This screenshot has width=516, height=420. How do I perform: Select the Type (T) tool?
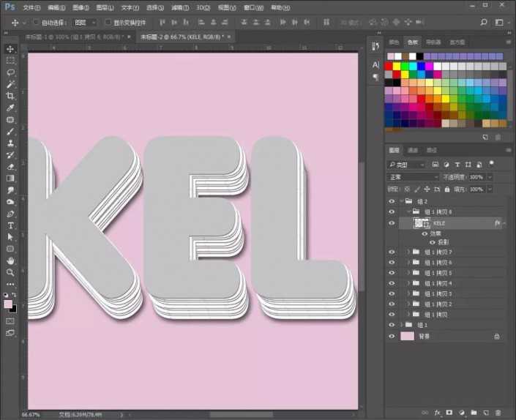[10, 225]
